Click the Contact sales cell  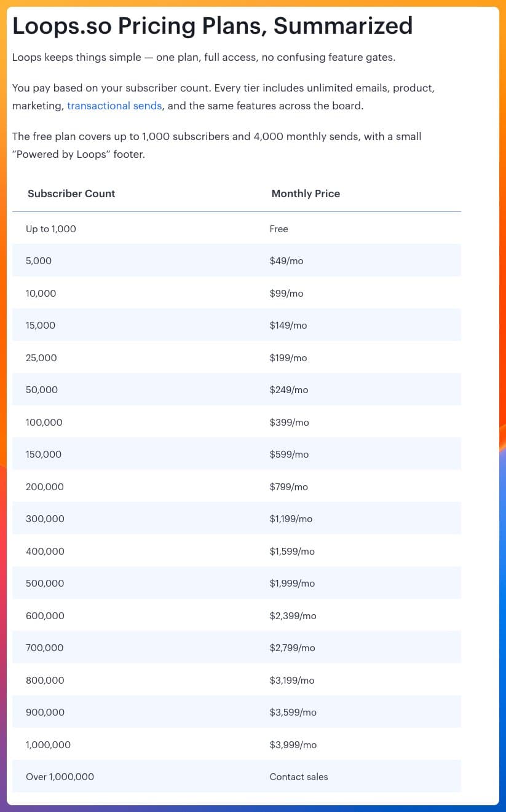[299, 777]
